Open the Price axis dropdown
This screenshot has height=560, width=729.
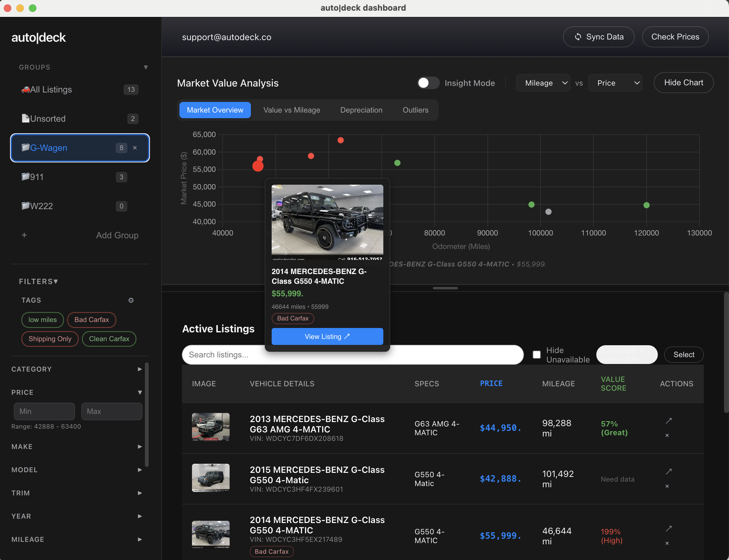[615, 83]
